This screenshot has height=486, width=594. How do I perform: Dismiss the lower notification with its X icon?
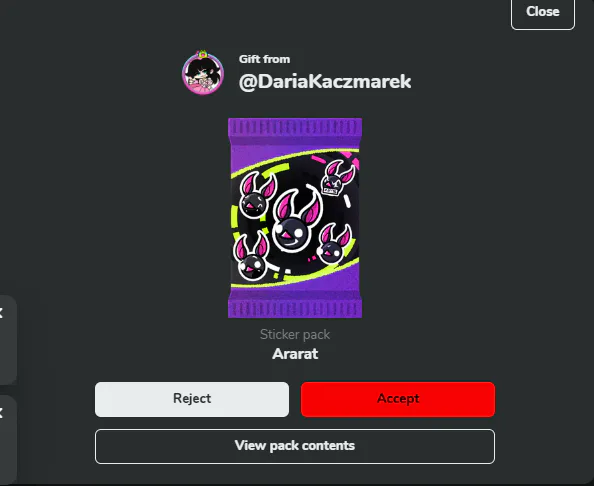click(1, 413)
